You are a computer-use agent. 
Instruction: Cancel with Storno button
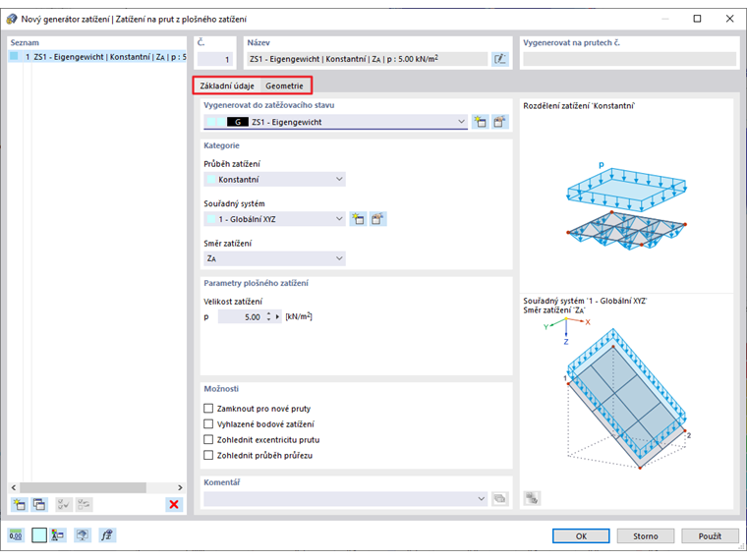pyautogui.click(x=646, y=536)
